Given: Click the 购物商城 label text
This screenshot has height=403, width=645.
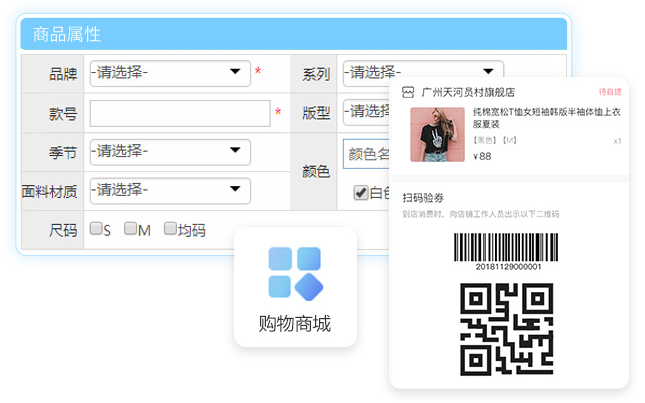Looking at the screenshot, I should [x=295, y=324].
